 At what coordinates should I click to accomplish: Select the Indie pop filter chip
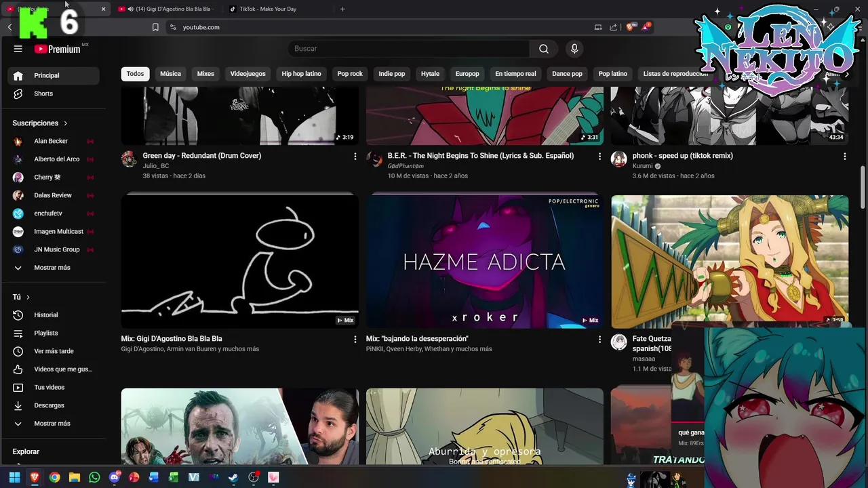click(392, 74)
